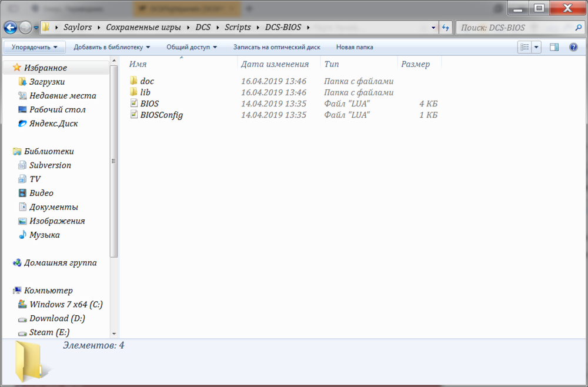Select the BIOSConfig file icon
The width and height of the screenshot is (588, 387).
point(134,114)
